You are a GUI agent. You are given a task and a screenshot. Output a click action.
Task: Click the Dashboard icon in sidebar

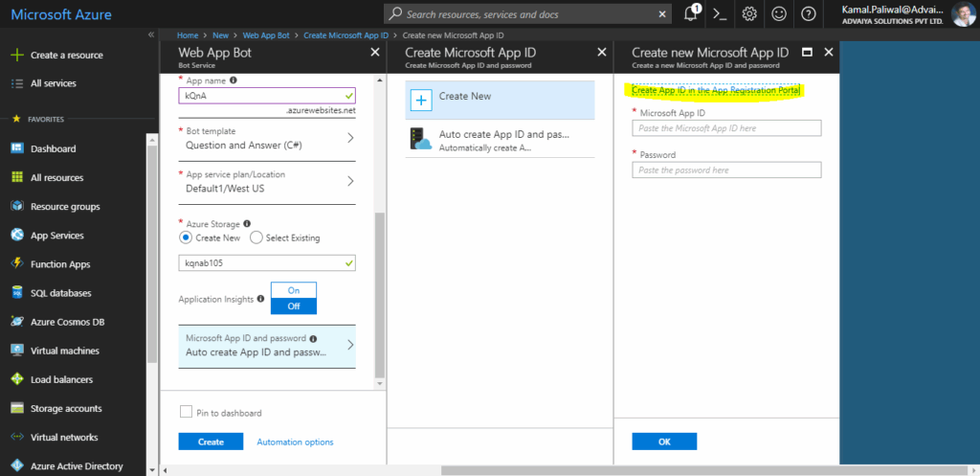[17, 148]
